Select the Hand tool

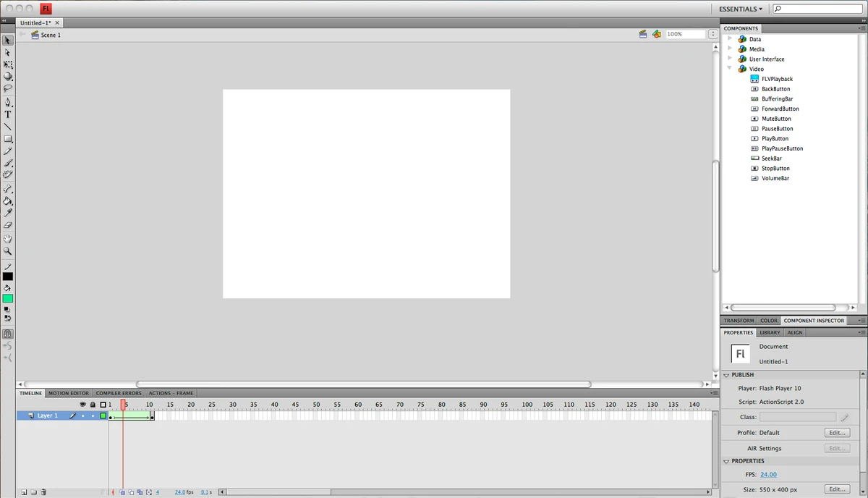pyautogui.click(x=8, y=237)
